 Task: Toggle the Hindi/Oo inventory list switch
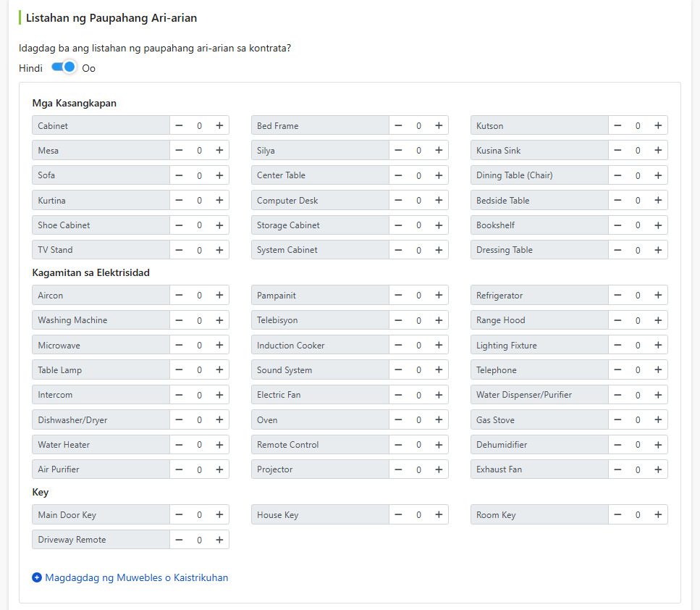coord(64,67)
